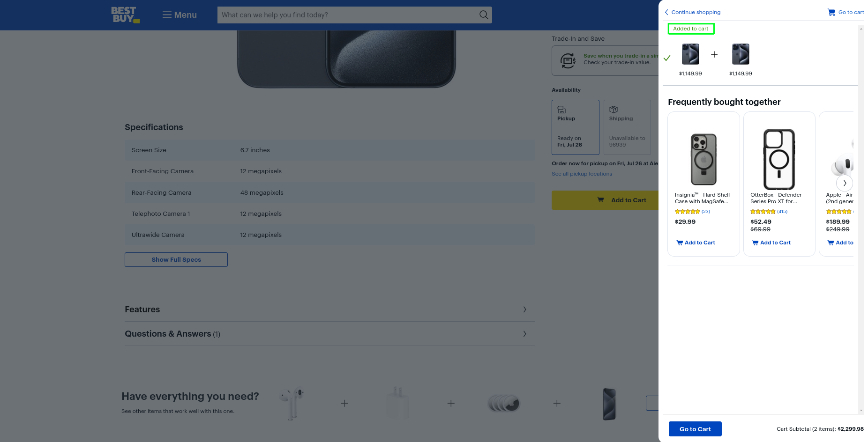Click See all pickup locations link
The height and width of the screenshot is (442, 868).
click(x=582, y=174)
